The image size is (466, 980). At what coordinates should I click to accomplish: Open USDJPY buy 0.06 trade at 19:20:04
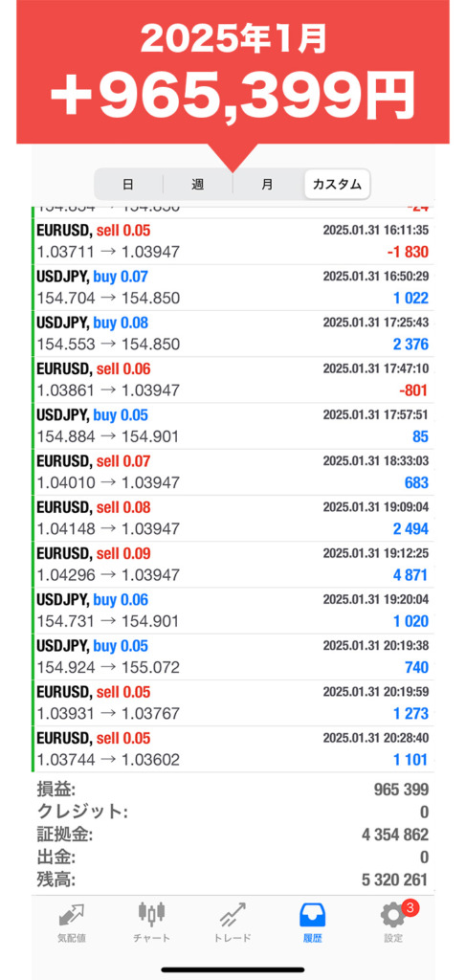[233, 611]
